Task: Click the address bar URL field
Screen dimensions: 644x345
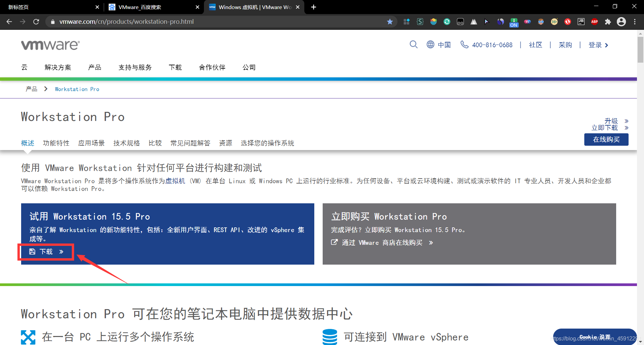Action: coord(221,22)
